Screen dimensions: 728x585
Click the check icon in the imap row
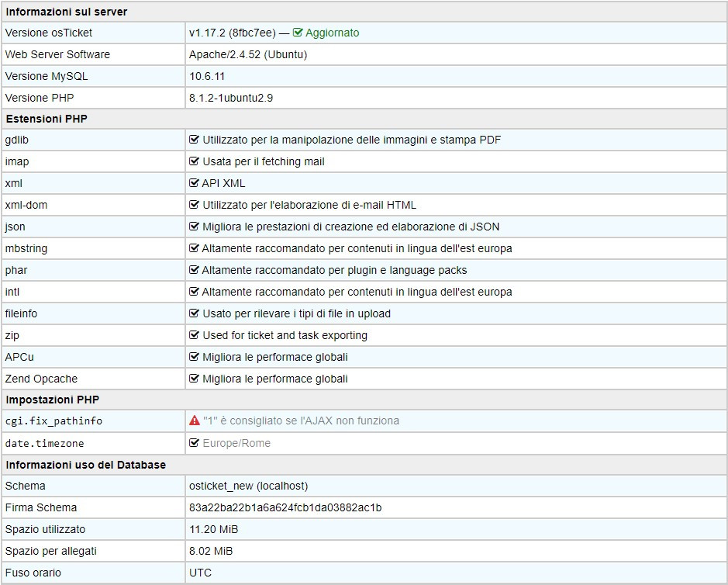(195, 161)
